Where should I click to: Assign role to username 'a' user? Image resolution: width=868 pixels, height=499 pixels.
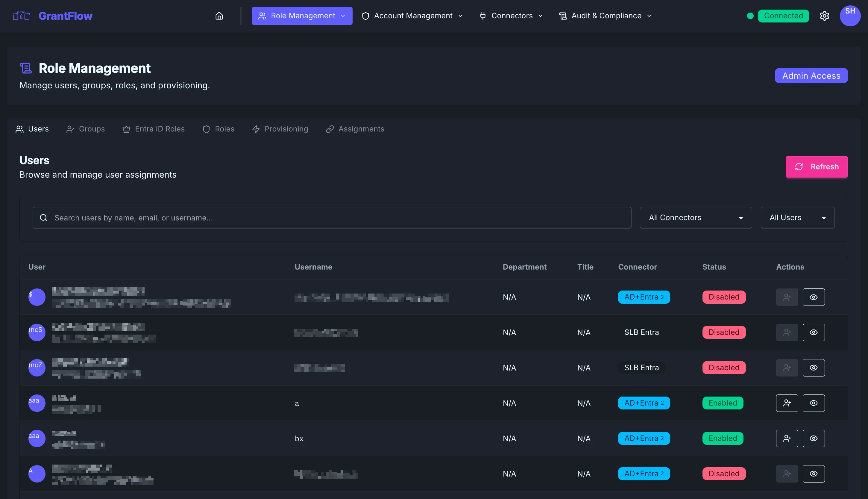tap(787, 403)
